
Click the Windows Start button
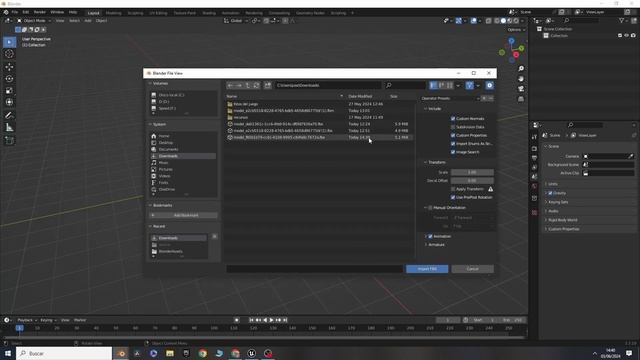[8, 353]
